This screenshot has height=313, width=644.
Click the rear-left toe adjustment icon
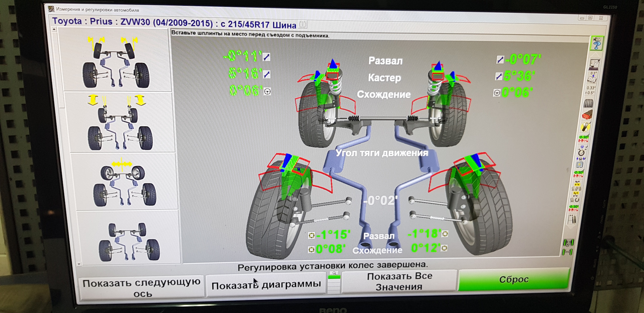pyautogui.click(x=311, y=250)
